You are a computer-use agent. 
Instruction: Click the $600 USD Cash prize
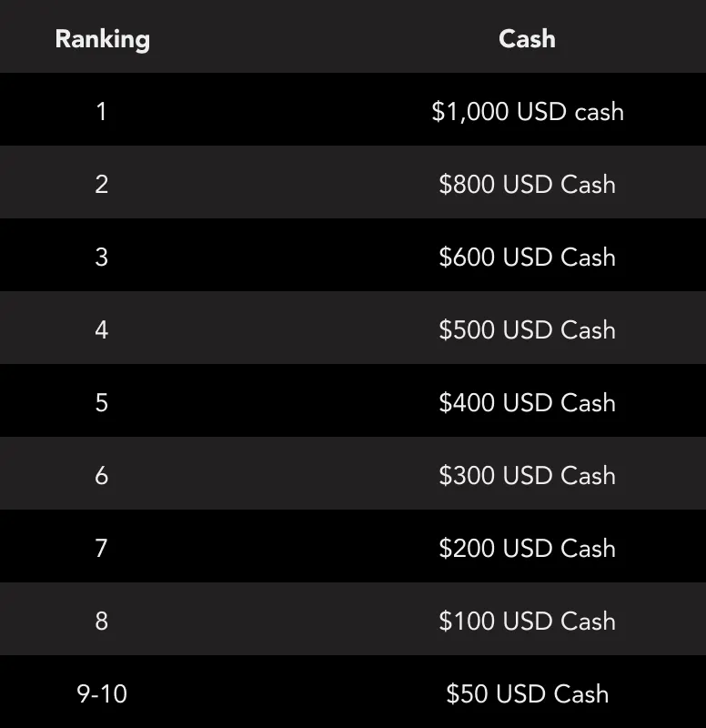(x=528, y=258)
